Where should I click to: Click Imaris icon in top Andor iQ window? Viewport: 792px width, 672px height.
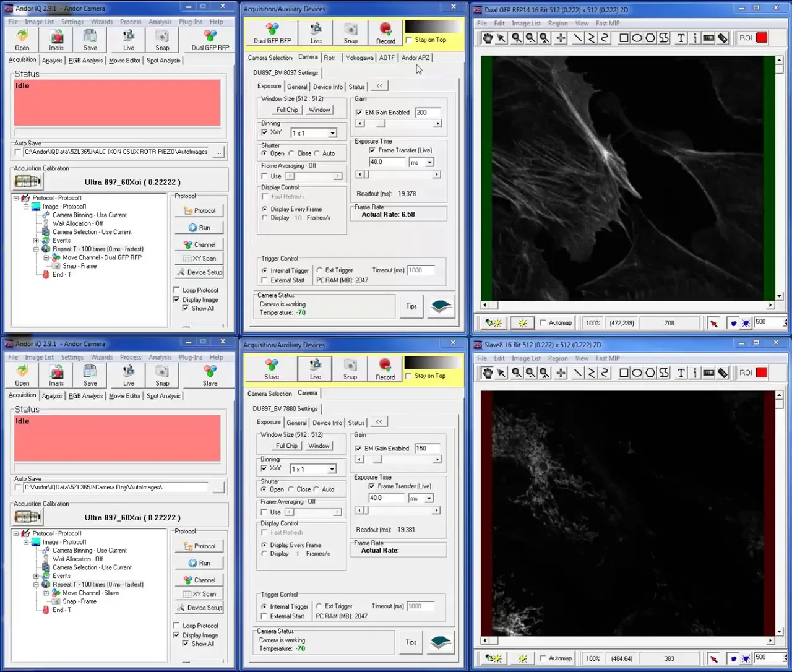click(x=56, y=40)
